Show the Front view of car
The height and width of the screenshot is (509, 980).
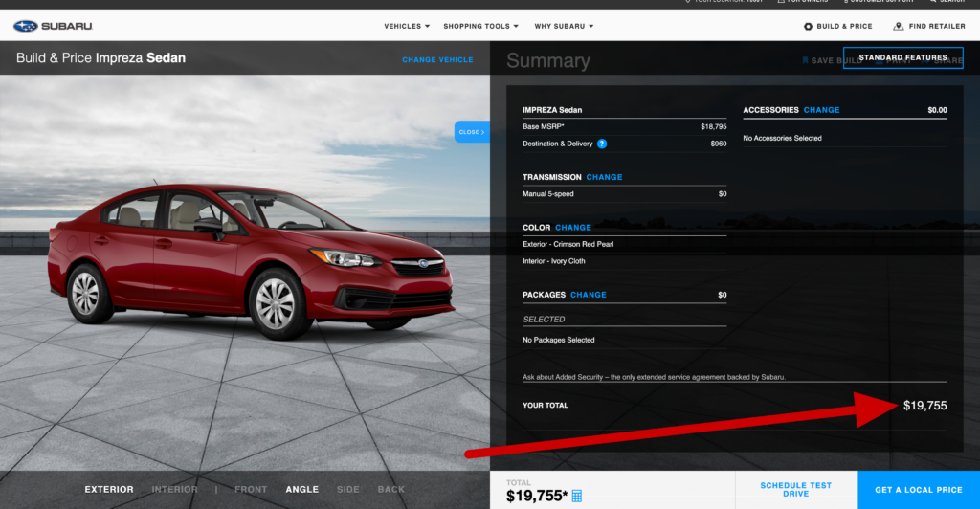tap(251, 490)
